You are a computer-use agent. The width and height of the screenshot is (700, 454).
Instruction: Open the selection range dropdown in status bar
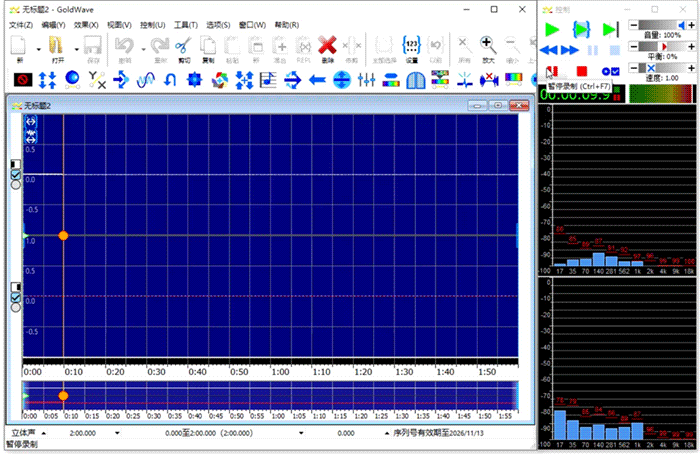[301, 433]
